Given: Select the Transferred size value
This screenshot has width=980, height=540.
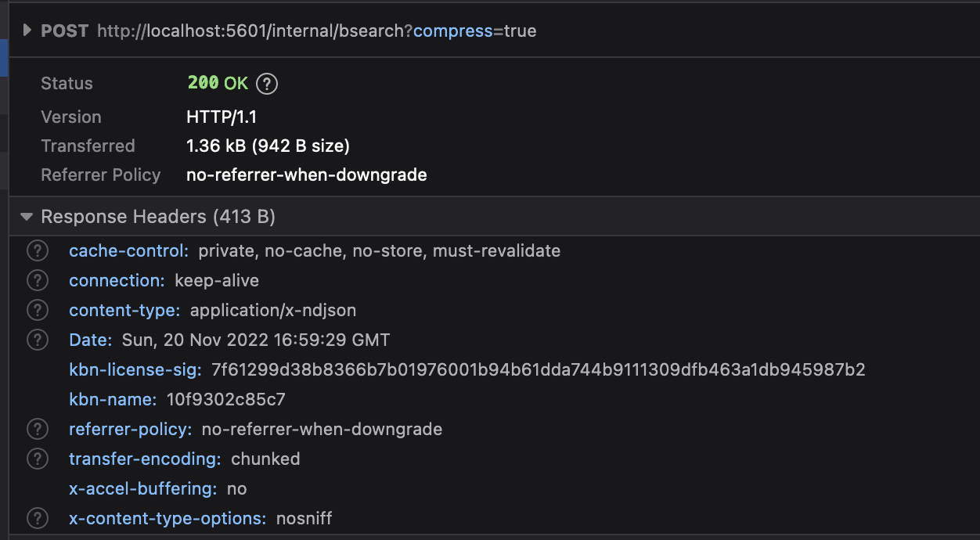Looking at the screenshot, I should [268, 146].
